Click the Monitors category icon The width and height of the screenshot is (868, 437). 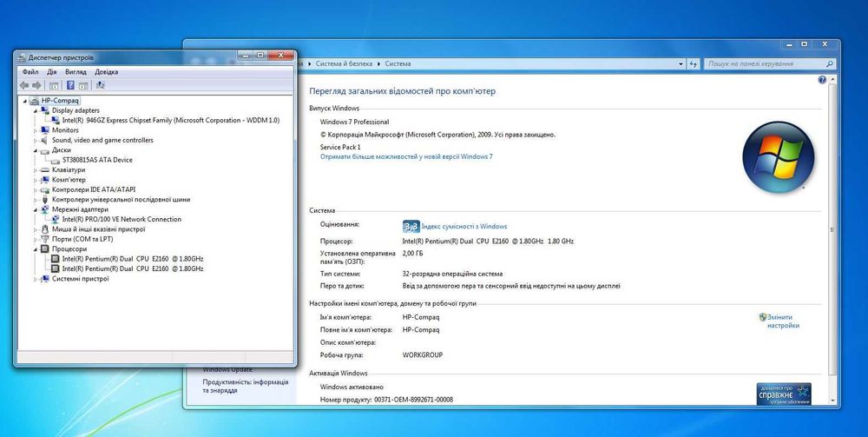point(45,130)
